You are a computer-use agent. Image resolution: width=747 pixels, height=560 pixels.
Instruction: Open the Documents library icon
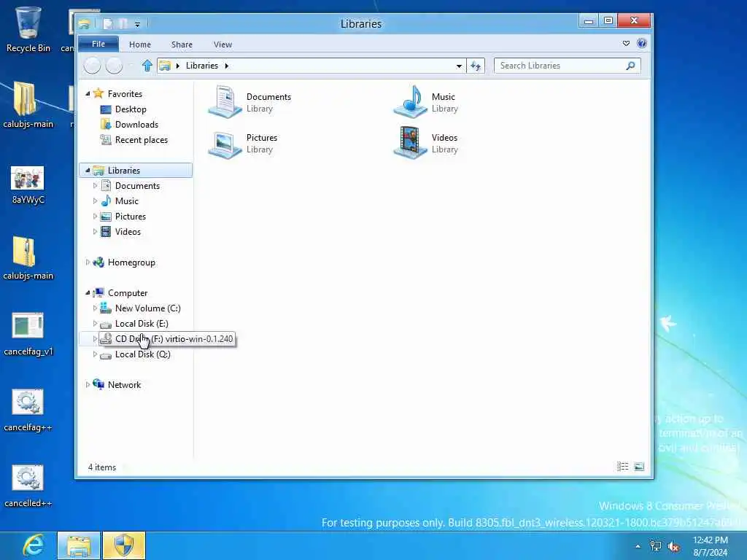[225, 101]
